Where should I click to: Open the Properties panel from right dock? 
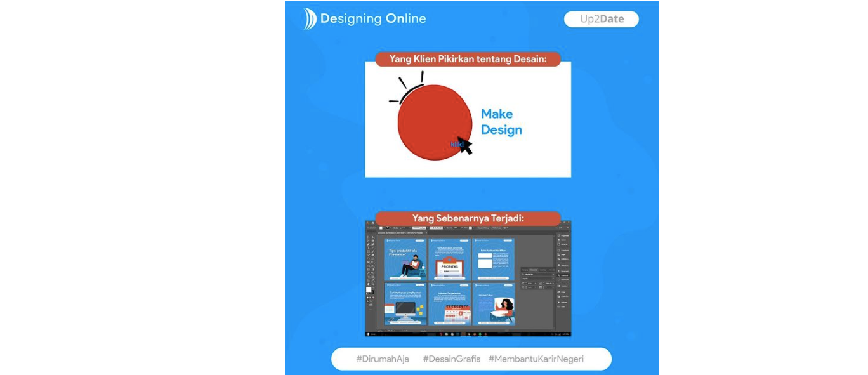563,235
